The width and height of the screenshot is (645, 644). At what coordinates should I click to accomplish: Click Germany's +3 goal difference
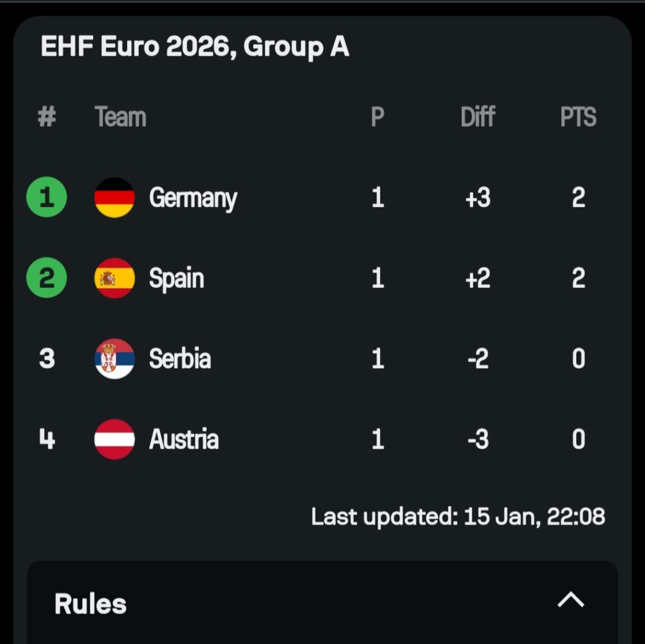477,198
